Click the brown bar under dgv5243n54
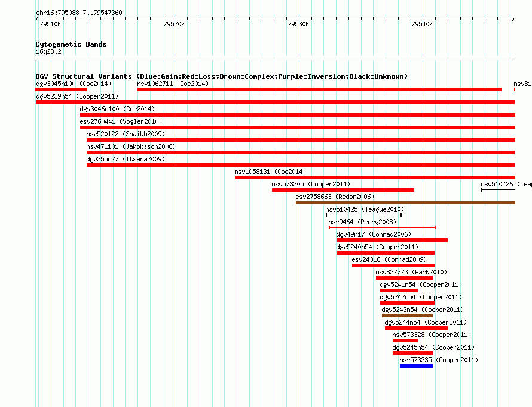The width and height of the screenshot is (532, 407). (x=407, y=316)
